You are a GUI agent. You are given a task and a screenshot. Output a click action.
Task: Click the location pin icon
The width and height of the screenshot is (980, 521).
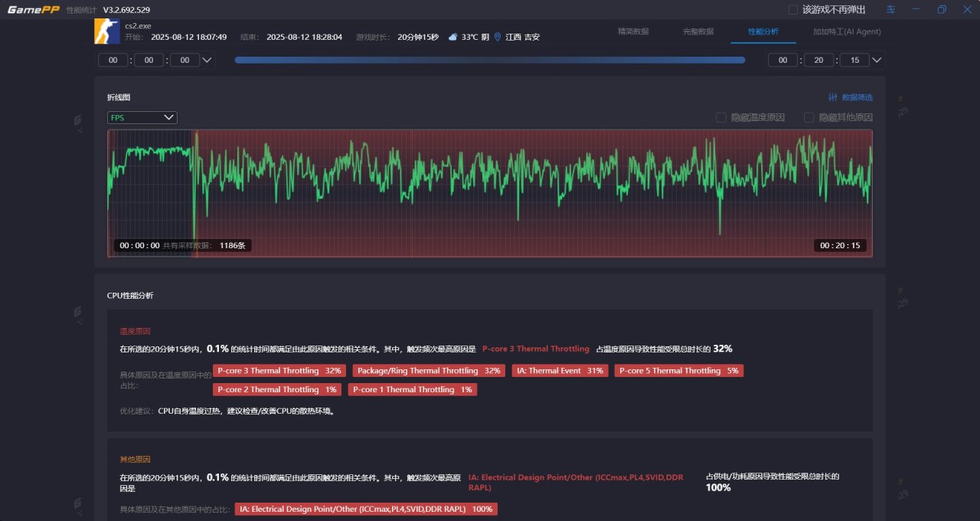click(497, 37)
